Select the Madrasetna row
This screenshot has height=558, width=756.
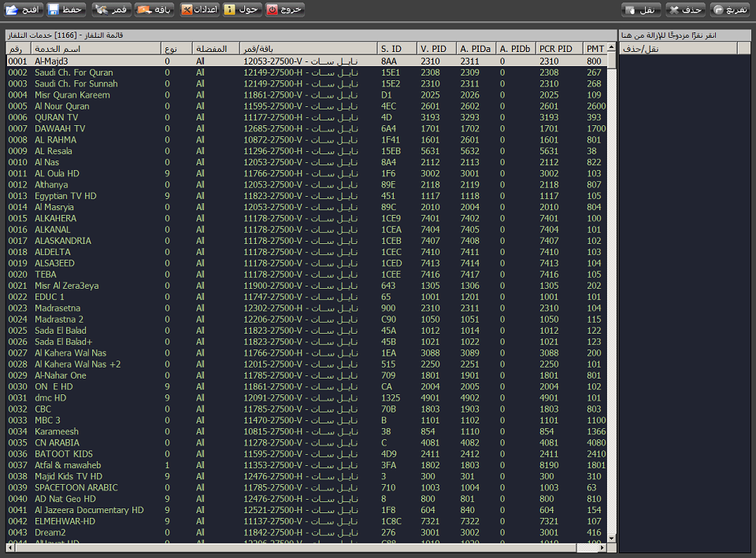pos(306,309)
